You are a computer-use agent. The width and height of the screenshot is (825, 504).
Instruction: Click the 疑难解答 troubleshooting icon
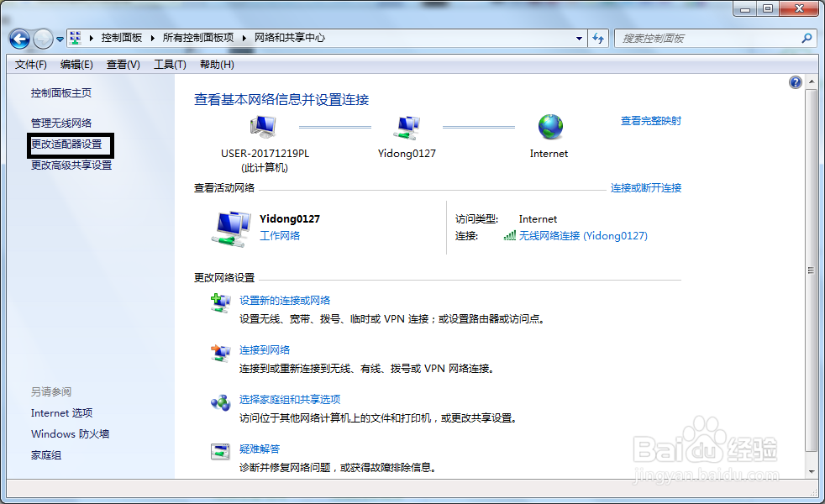point(220,451)
